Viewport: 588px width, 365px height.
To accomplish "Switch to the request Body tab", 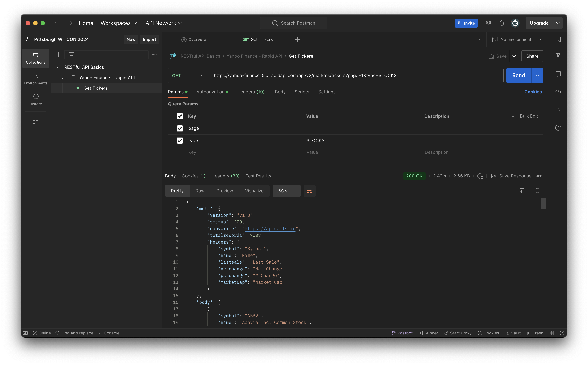I will (x=280, y=92).
